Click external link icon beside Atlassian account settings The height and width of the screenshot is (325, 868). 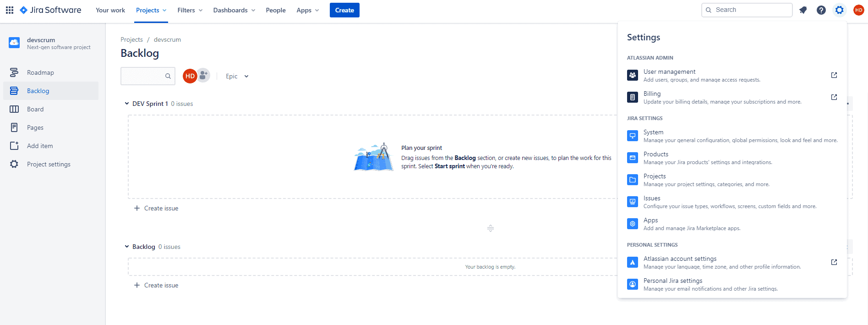[834, 262]
